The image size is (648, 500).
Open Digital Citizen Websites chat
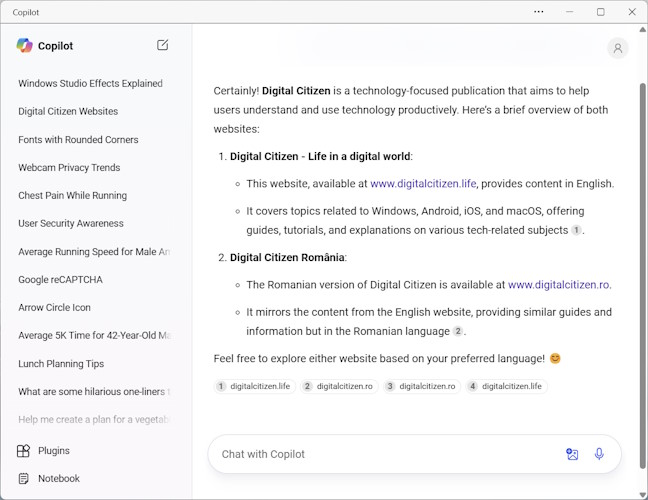(68, 112)
